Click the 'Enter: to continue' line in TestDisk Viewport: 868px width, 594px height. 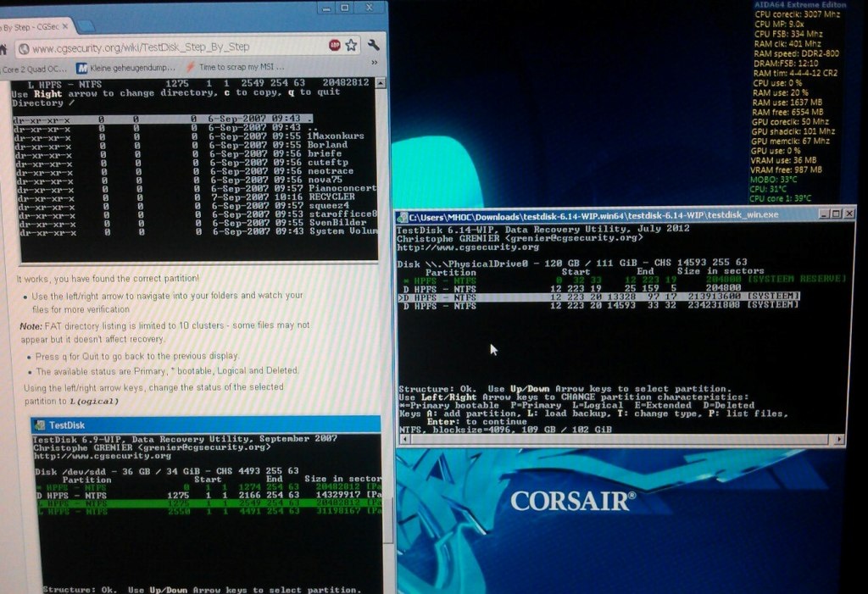click(x=477, y=422)
